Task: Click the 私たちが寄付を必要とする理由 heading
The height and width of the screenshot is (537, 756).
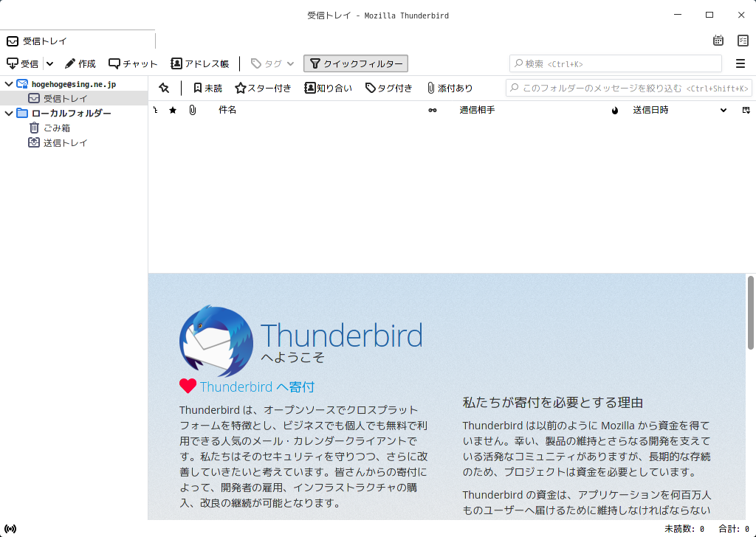Action: point(552,403)
